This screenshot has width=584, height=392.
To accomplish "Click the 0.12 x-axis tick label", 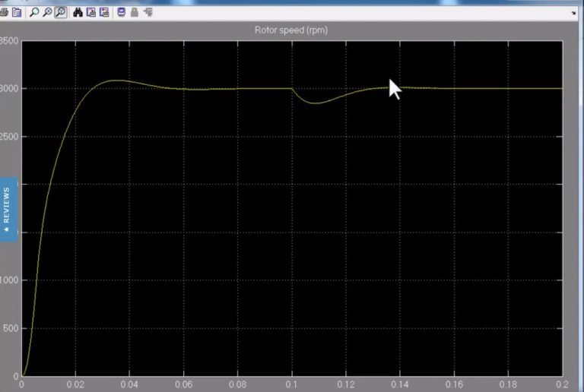I will (x=346, y=384).
